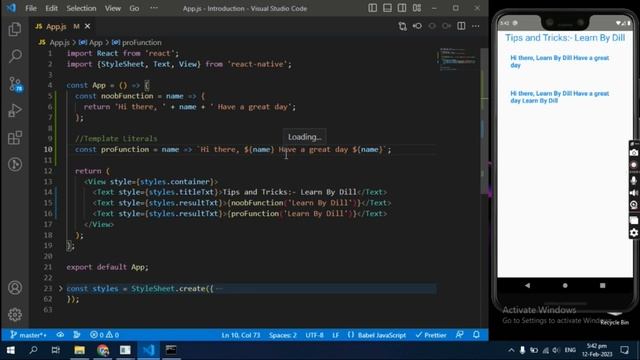Click the Prettier status bar button
The height and width of the screenshot is (360, 640).
(431, 335)
